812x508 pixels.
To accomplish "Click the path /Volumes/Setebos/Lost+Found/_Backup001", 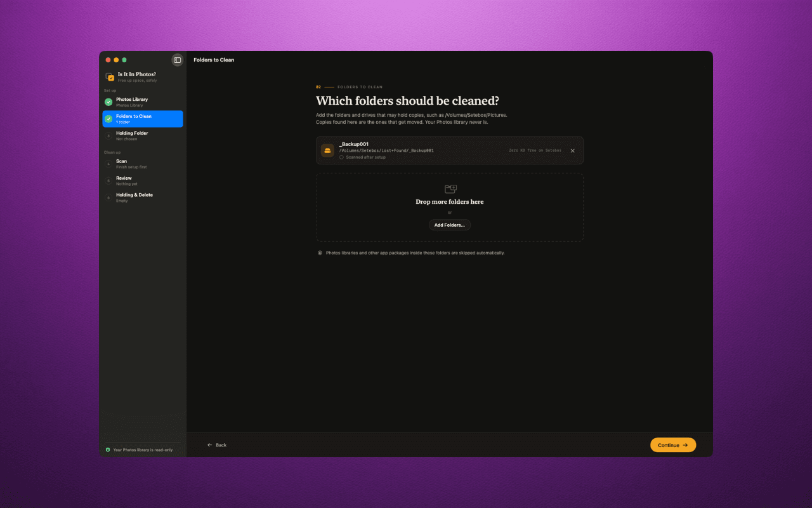I will pyautogui.click(x=386, y=150).
